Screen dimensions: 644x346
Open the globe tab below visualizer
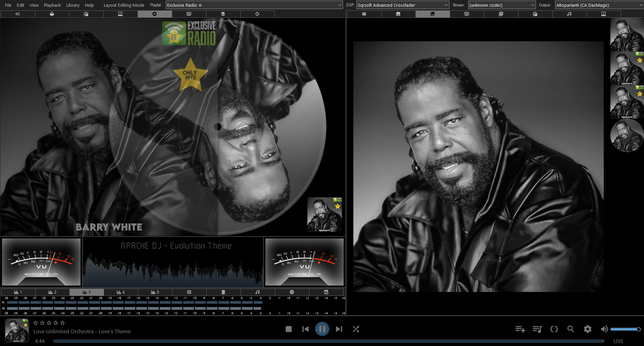pyautogui.click(x=292, y=292)
